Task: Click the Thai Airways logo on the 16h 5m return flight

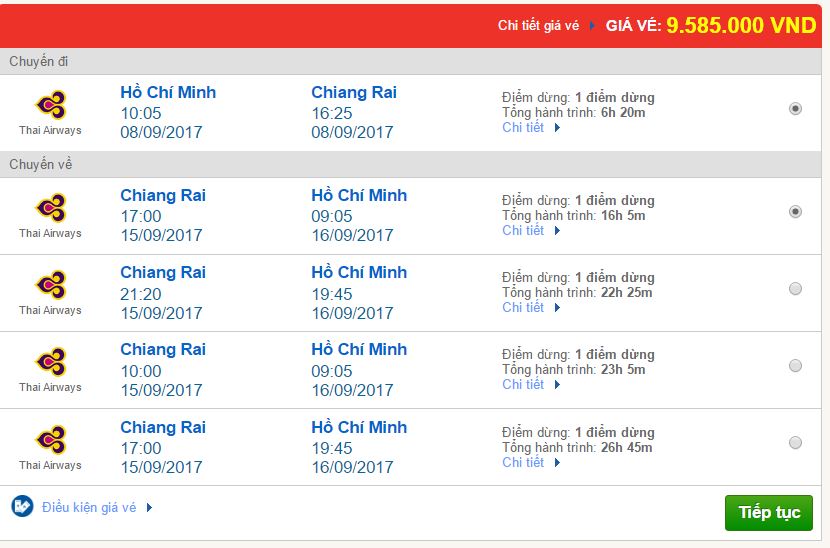Action: point(51,208)
